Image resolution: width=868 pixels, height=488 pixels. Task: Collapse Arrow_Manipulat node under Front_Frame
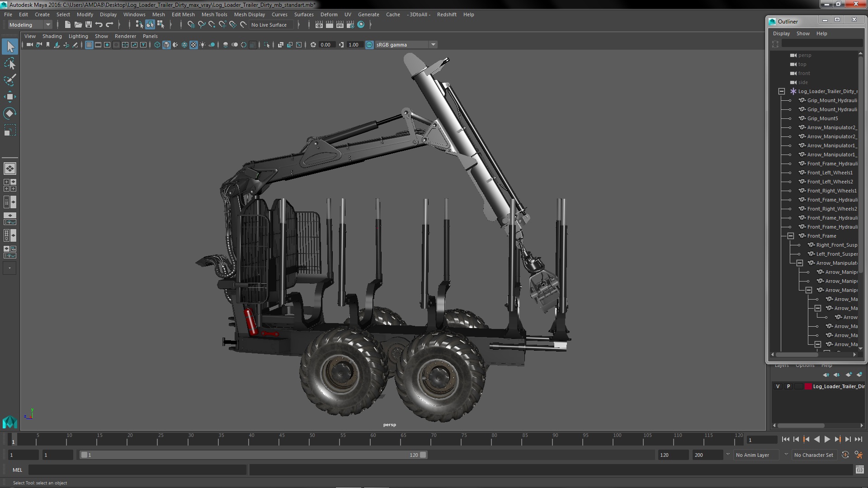pos(800,263)
